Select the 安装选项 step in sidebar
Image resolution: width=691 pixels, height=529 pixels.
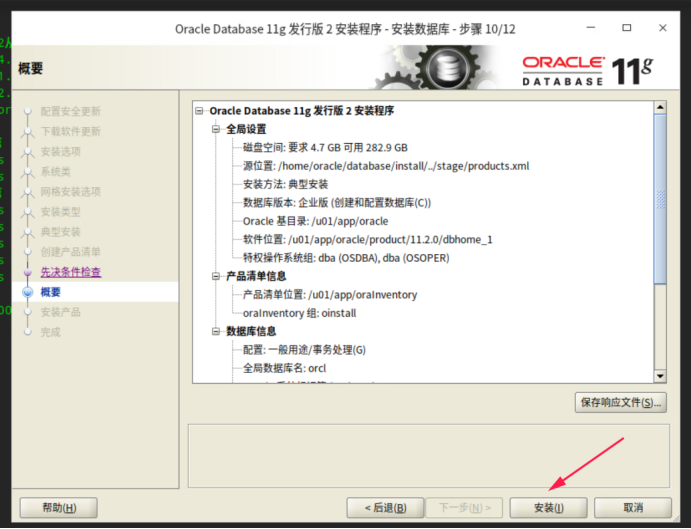[61, 152]
